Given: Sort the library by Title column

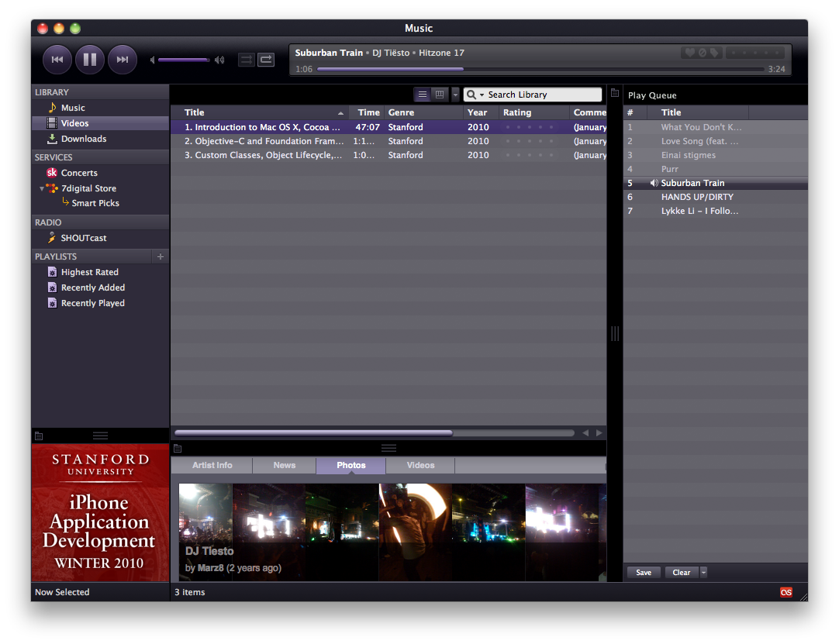Looking at the screenshot, I should pyautogui.click(x=260, y=112).
